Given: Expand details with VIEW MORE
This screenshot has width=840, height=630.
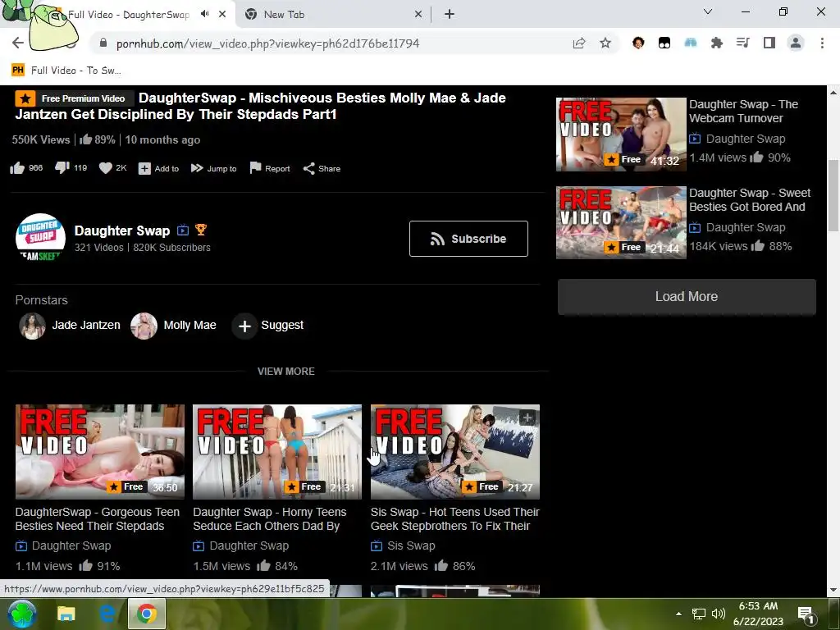Looking at the screenshot, I should click(286, 372).
